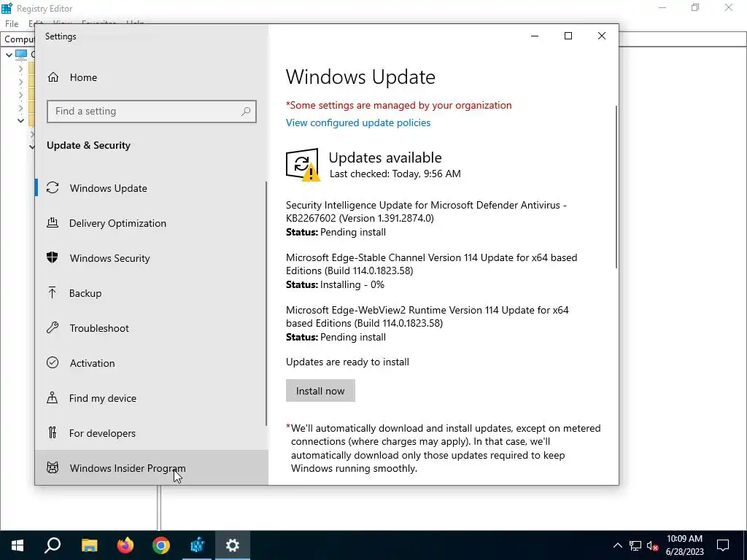Maximize the Settings window

pyautogui.click(x=568, y=36)
